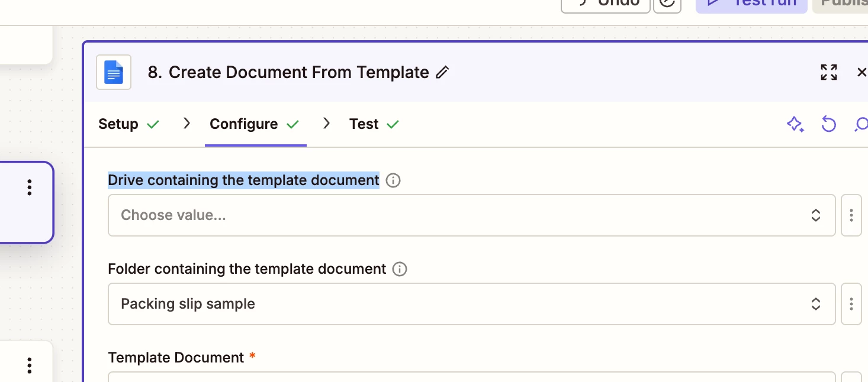Show info for Folder containing template document
The width and height of the screenshot is (868, 382).
click(400, 270)
